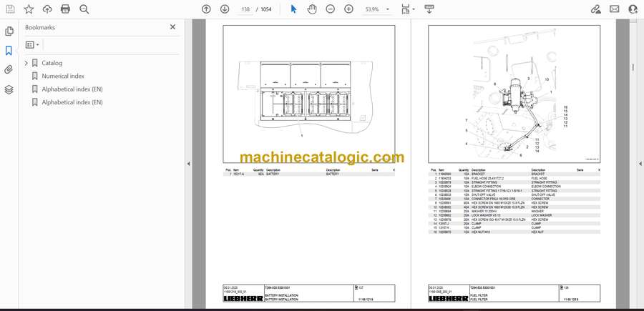Zoom in using the plus icon

[348, 9]
